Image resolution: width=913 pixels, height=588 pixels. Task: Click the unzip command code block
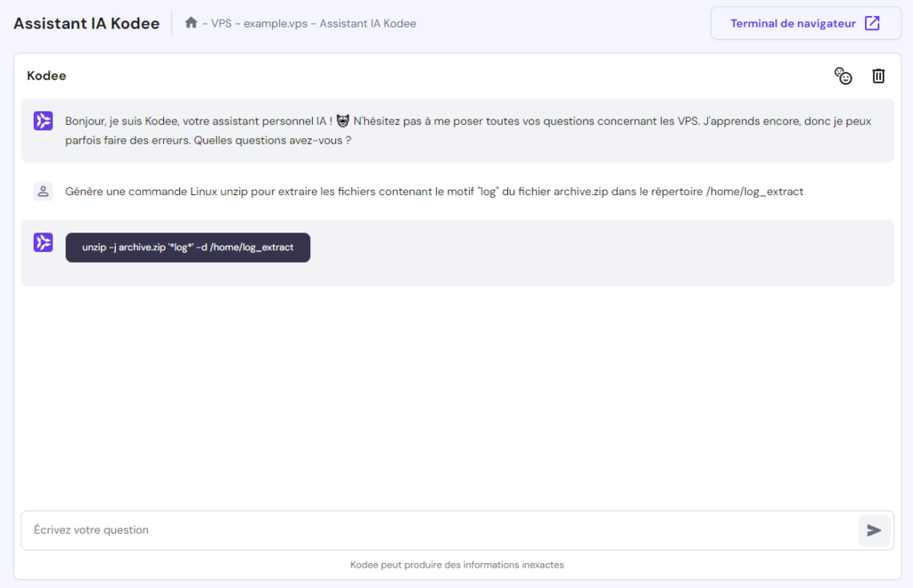(x=187, y=248)
